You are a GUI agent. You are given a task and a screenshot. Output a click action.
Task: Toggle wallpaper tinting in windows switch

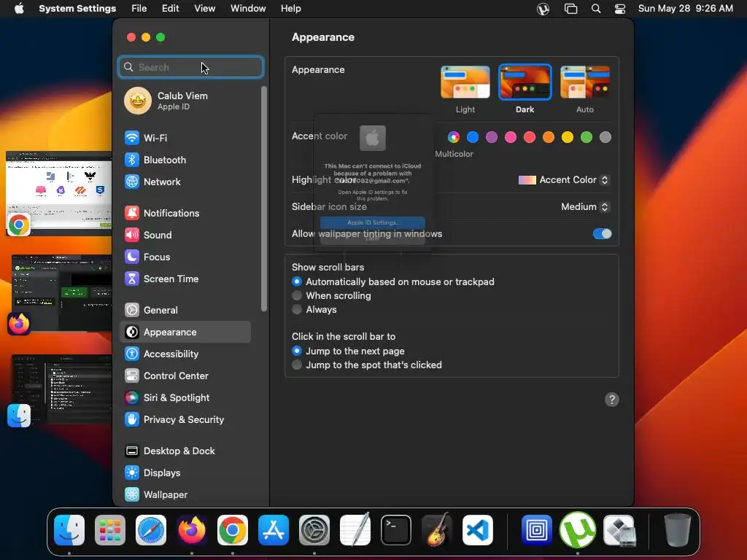[602, 234]
